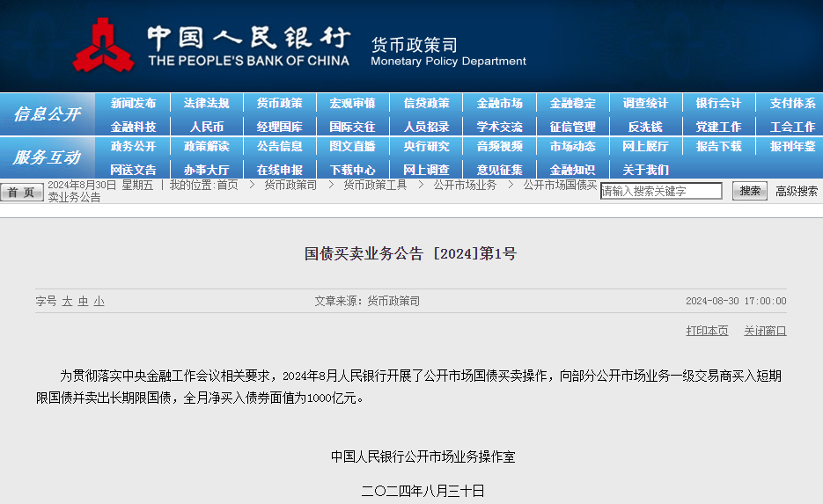This screenshot has width=823, height=504.
Task: Go to 党建工作 page
Action: click(718, 127)
